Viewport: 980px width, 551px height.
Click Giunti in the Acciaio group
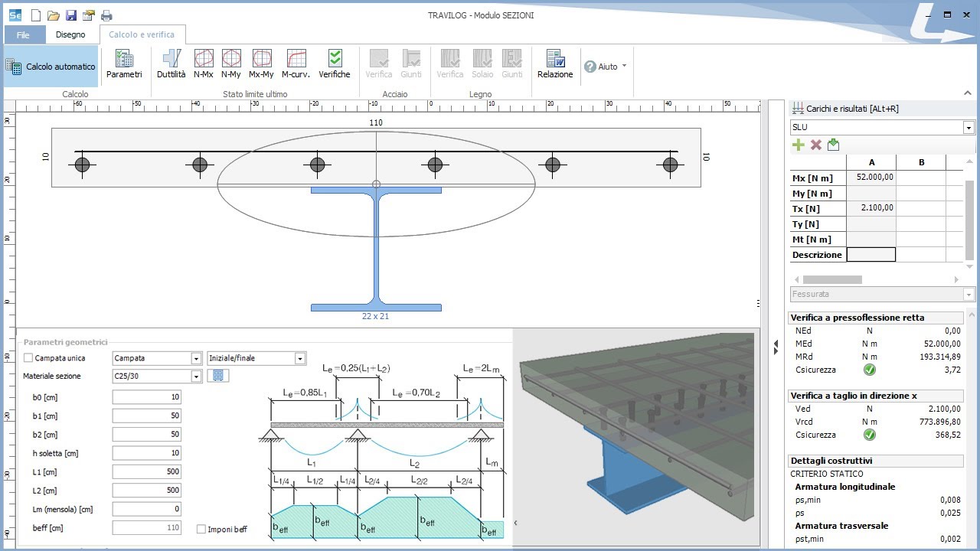coord(411,64)
